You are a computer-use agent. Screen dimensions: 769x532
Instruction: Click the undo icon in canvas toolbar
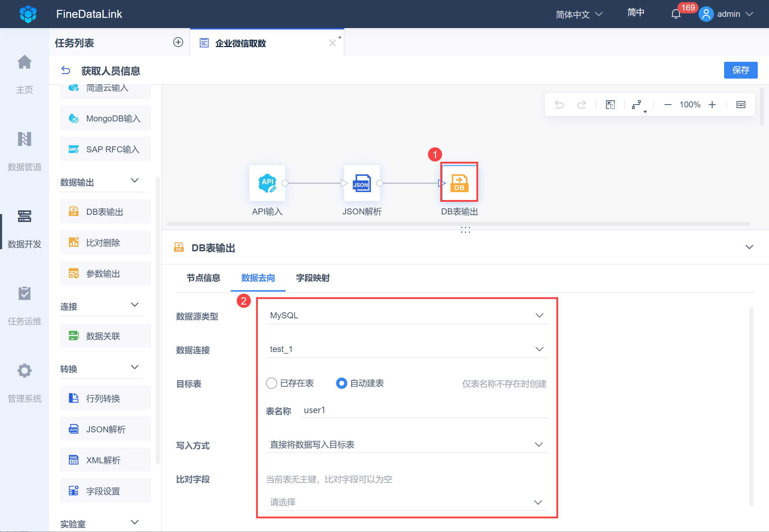(559, 105)
